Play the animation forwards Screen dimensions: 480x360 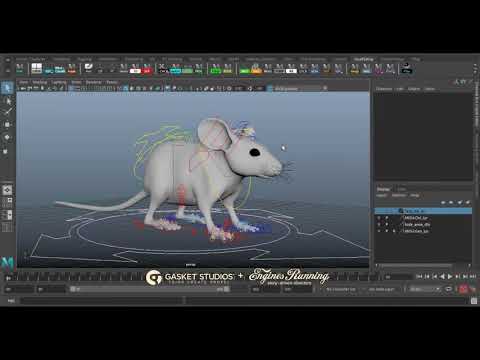click(450, 276)
